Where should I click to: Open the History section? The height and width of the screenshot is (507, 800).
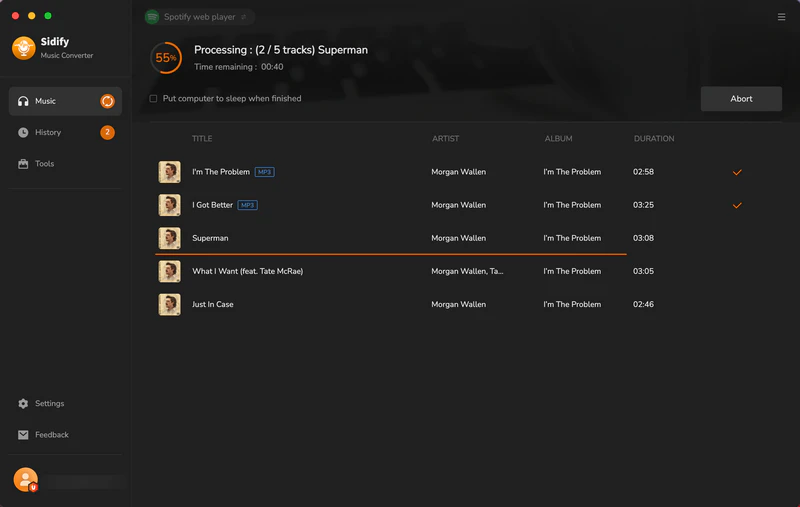[65, 133]
